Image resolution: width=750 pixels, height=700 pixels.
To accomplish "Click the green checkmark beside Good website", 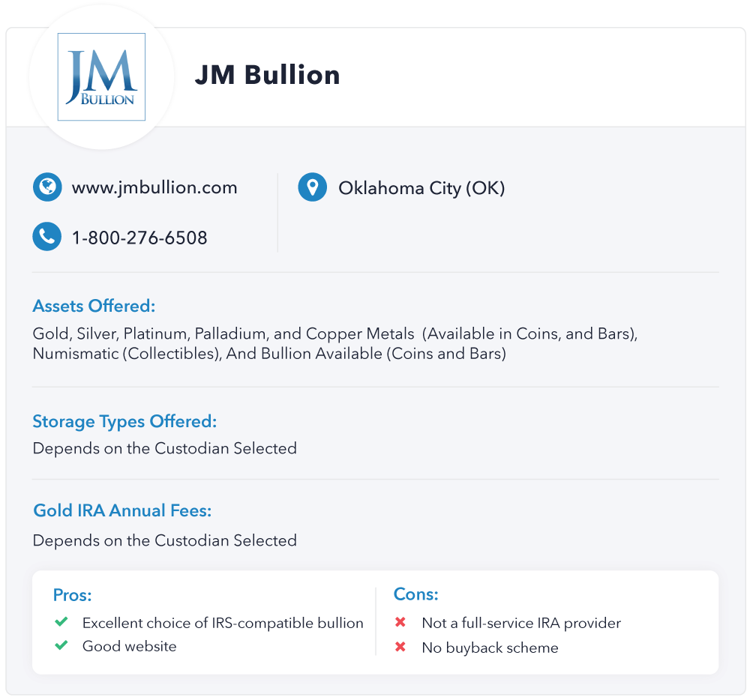I will click(x=61, y=645).
